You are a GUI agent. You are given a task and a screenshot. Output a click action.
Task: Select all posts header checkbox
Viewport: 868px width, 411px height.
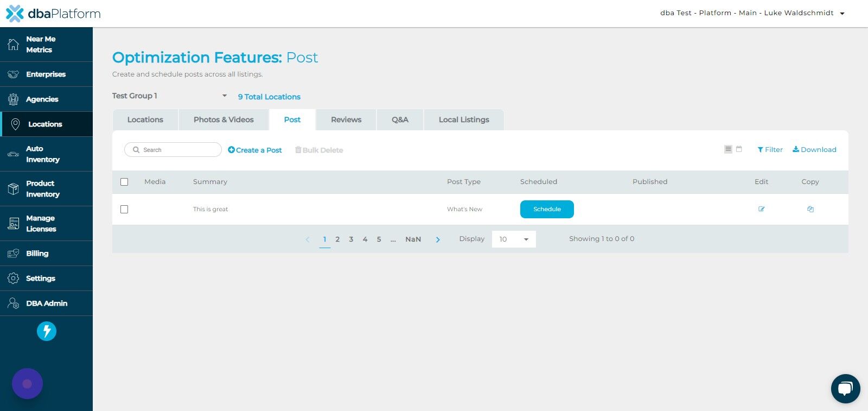[124, 182]
